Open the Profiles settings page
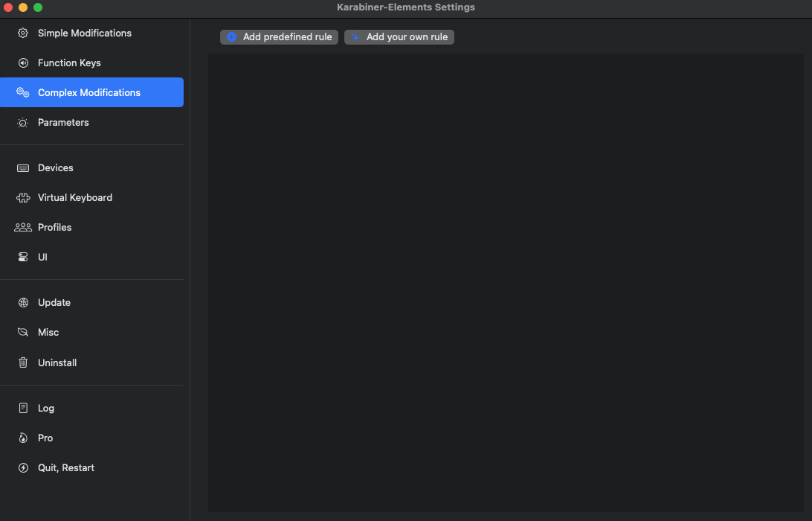This screenshot has width=812, height=521. (x=55, y=227)
